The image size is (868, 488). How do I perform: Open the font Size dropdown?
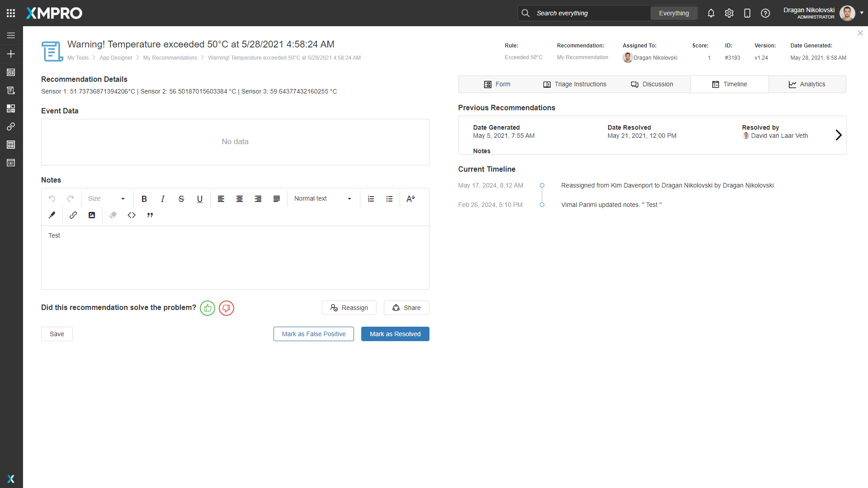[107, 199]
